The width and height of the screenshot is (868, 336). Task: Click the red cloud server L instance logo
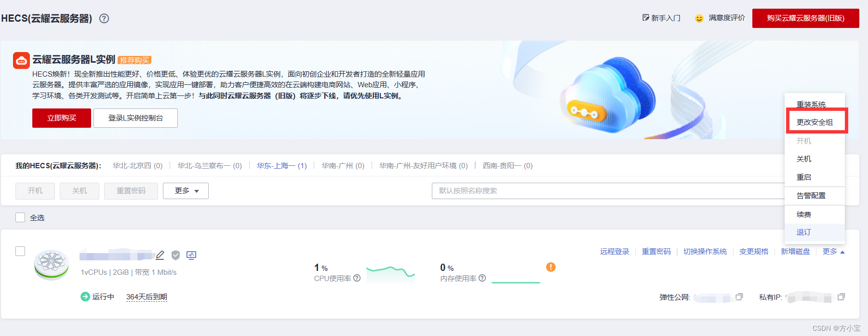[21, 61]
